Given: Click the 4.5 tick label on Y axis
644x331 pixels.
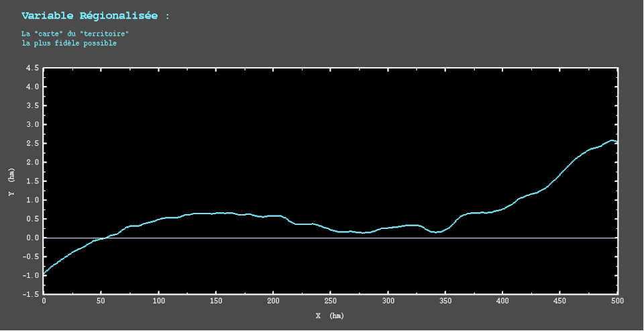Looking at the screenshot, I should coord(32,68).
